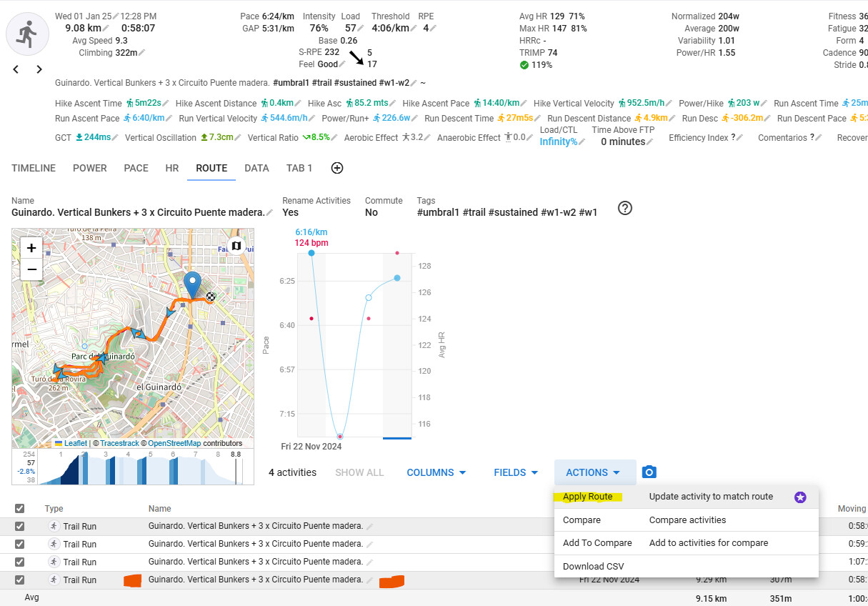
Task: Zoom in on the route map
Action: [x=31, y=248]
